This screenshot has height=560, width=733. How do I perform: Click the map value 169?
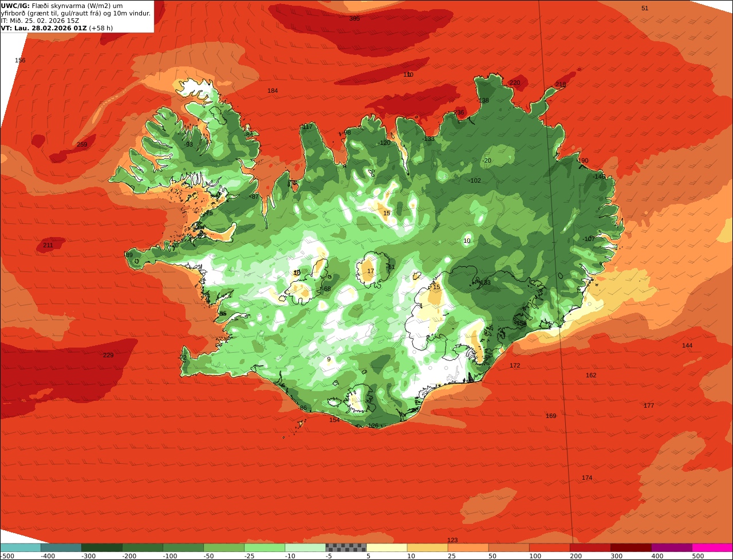[551, 416]
